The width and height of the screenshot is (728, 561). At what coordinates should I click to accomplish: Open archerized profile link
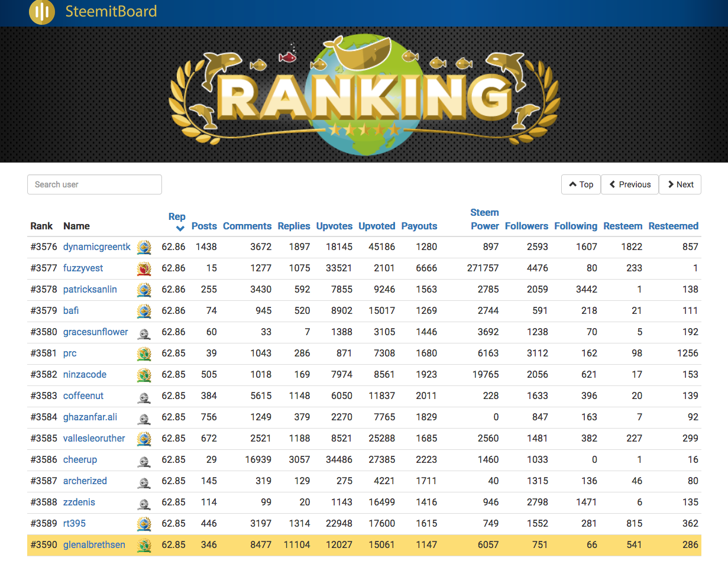[x=85, y=481]
